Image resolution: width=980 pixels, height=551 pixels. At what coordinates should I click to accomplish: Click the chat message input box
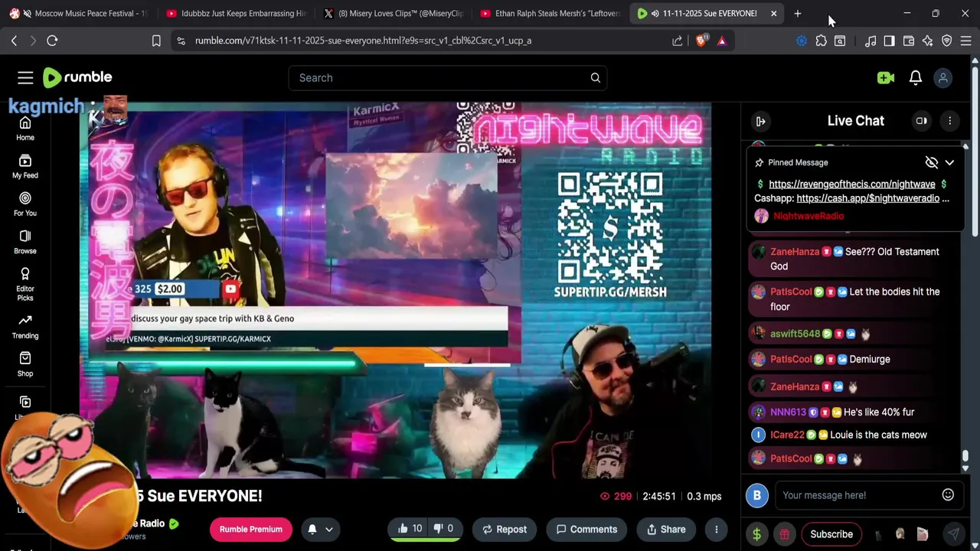coord(857,495)
